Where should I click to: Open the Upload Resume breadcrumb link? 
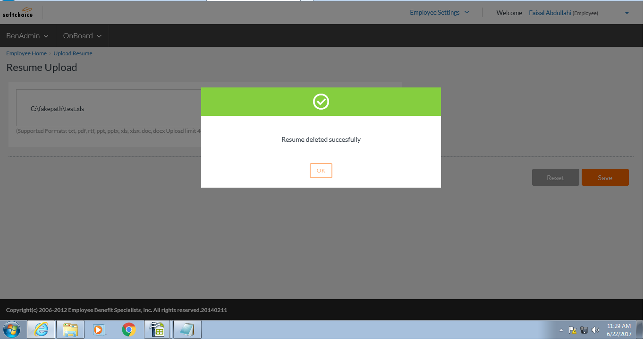click(72, 53)
